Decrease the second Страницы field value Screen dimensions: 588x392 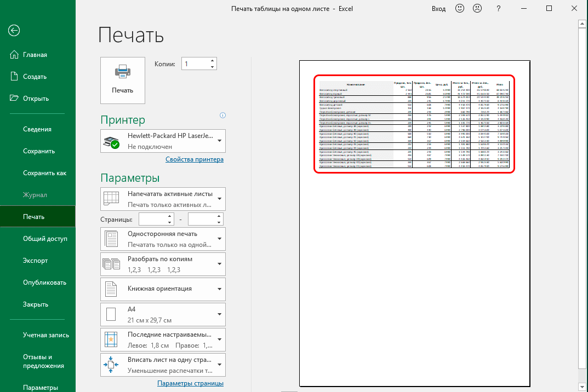point(219,222)
